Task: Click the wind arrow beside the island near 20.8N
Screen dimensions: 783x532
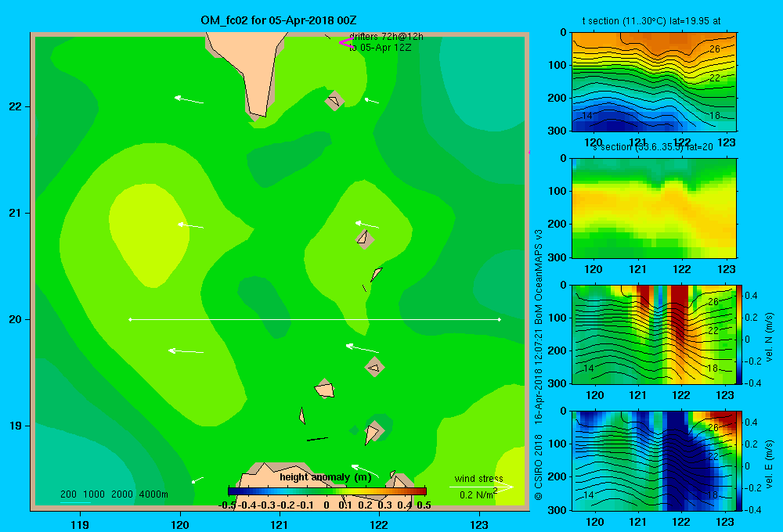Action: pyautogui.click(x=367, y=225)
